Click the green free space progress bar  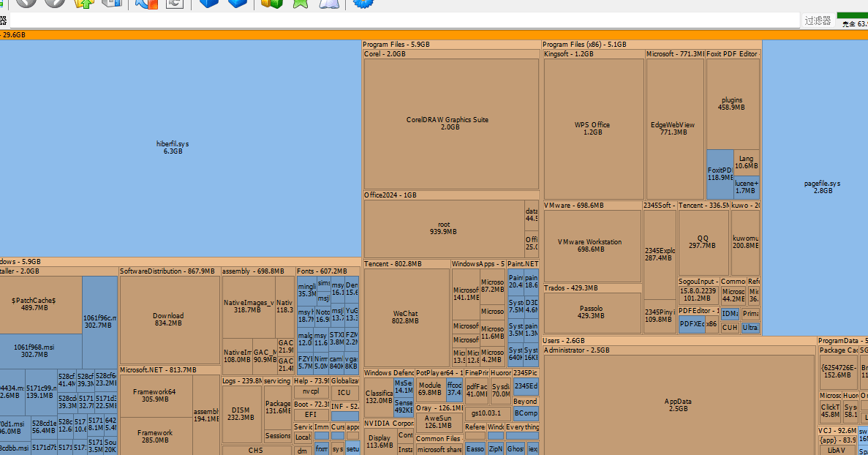click(x=853, y=15)
